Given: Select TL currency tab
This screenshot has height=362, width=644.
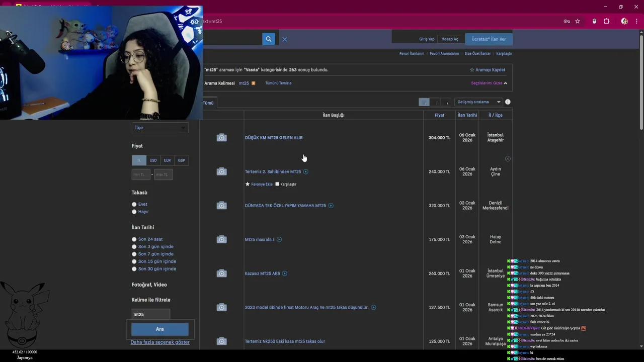Looking at the screenshot, I should (x=139, y=160).
